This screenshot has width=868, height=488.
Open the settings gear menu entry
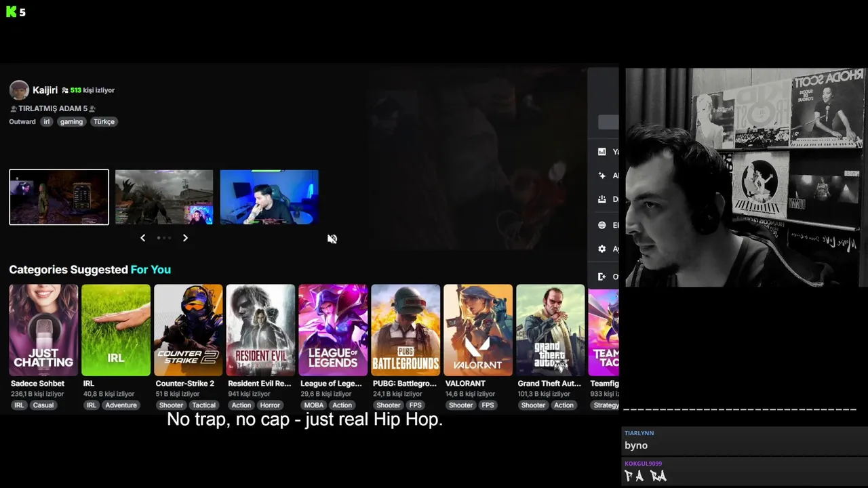point(601,249)
